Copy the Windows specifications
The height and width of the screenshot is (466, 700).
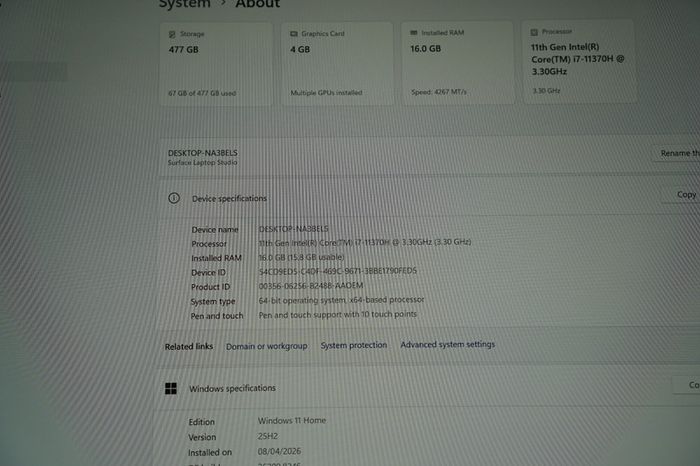pyautogui.click(x=688, y=385)
